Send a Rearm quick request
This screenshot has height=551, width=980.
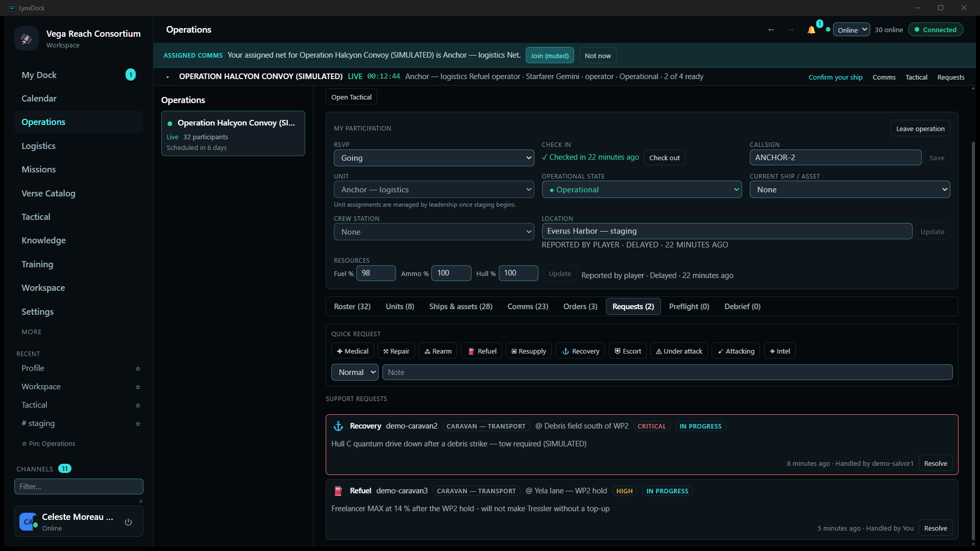click(438, 351)
